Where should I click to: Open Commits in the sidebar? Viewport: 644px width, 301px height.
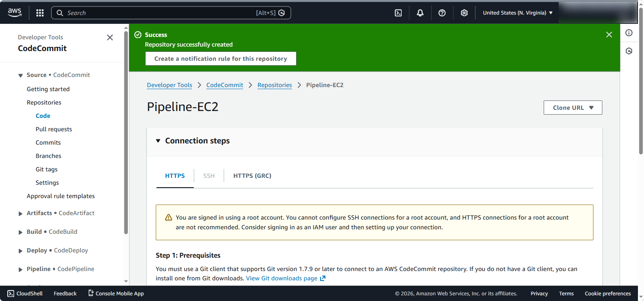pyautogui.click(x=48, y=143)
